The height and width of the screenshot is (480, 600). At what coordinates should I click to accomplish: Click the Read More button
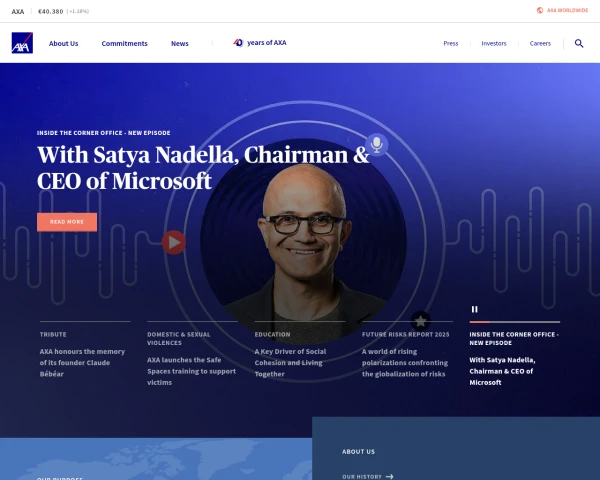click(x=67, y=222)
